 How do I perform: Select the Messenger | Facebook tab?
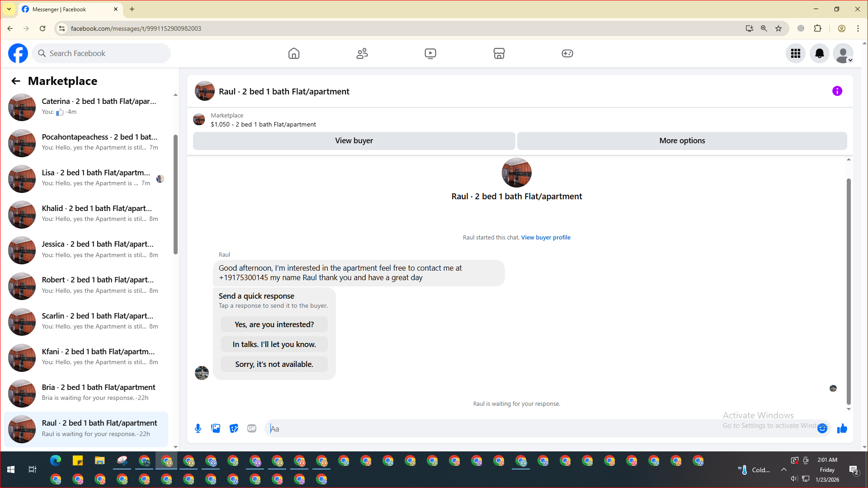coord(70,9)
